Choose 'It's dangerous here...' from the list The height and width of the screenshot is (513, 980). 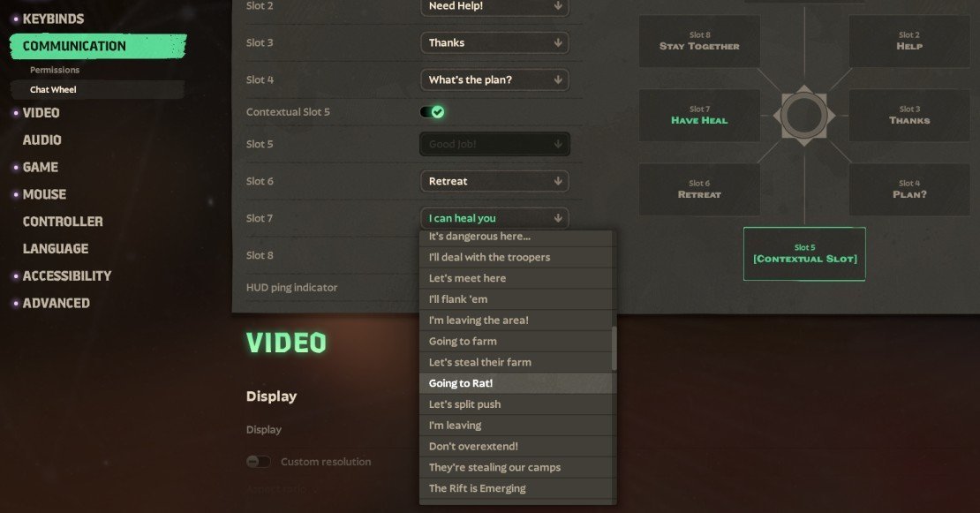pyautogui.click(x=516, y=237)
